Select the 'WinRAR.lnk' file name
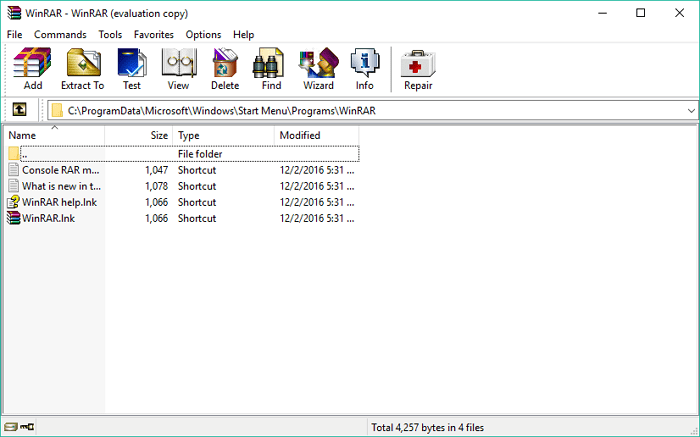 click(x=49, y=218)
